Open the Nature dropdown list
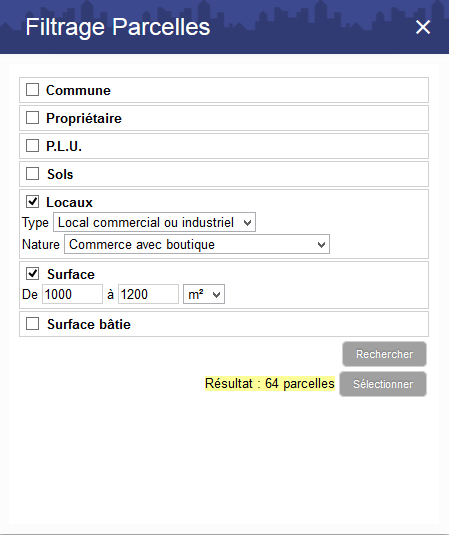The image size is (449, 535). [197, 244]
